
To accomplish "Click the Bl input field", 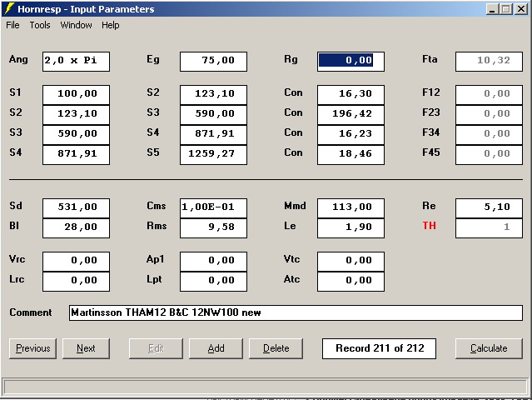I will pyautogui.click(x=76, y=227).
